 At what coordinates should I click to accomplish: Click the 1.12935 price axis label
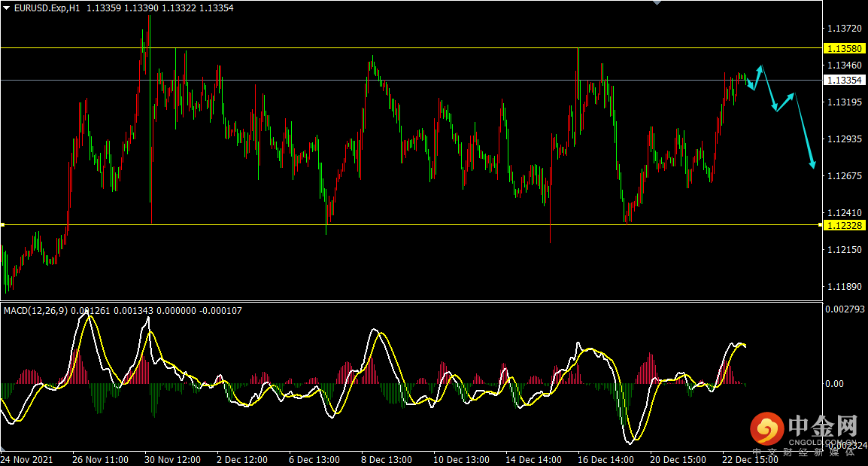844,139
